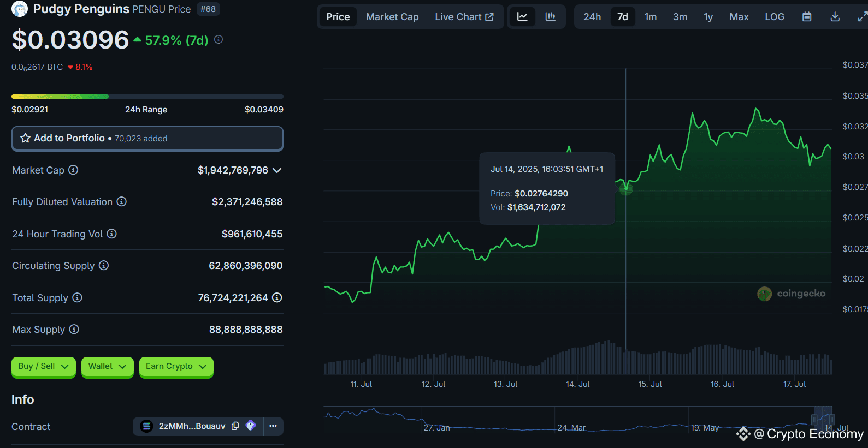This screenshot has height=448, width=868.
Task: Open Live Chart external tab
Action: (464, 17)
